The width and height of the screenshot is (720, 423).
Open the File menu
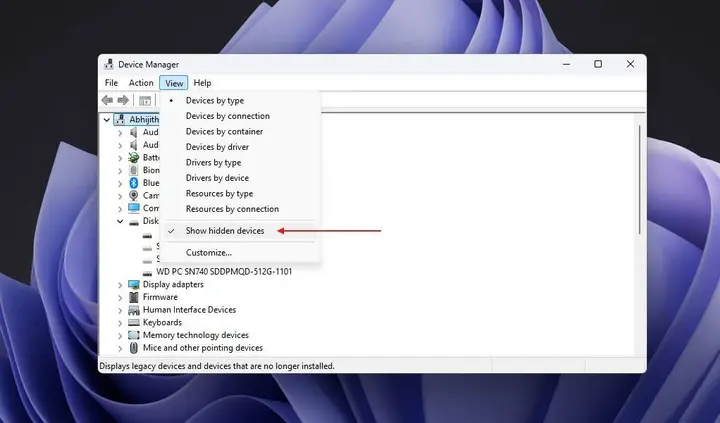[111, 83]
